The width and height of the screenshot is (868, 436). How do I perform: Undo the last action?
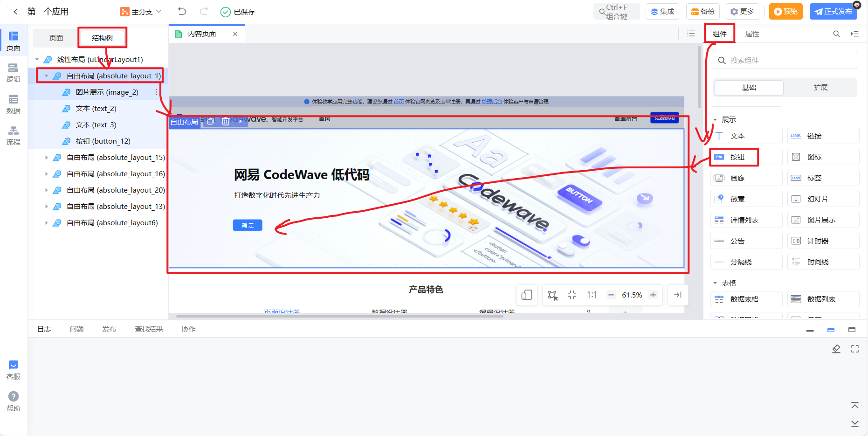[x=182, y=12]
